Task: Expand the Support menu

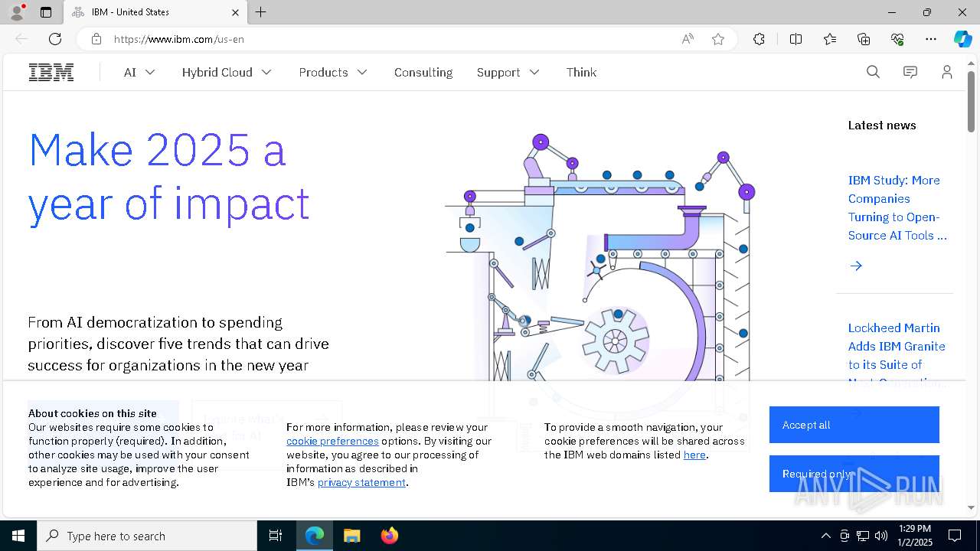Action: coord(508,72)
